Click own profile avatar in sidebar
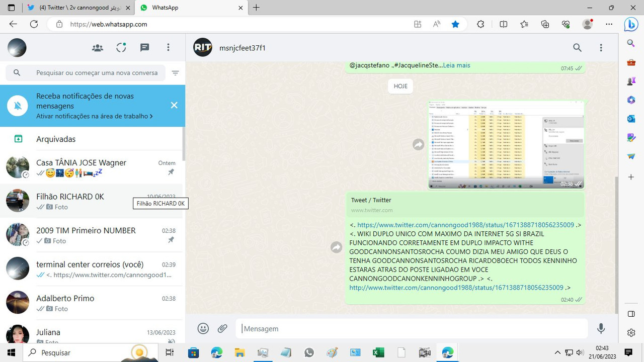The width and height of the screenshot is (644, 362). pos(17,48)
